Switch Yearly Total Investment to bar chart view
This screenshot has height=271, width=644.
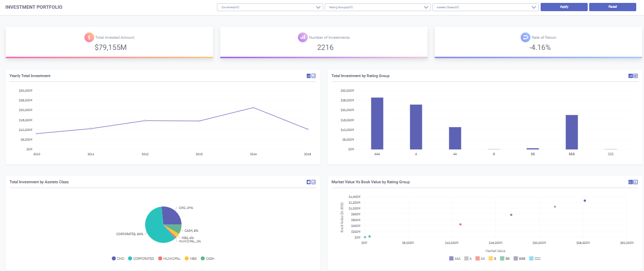tap(314, 76)
